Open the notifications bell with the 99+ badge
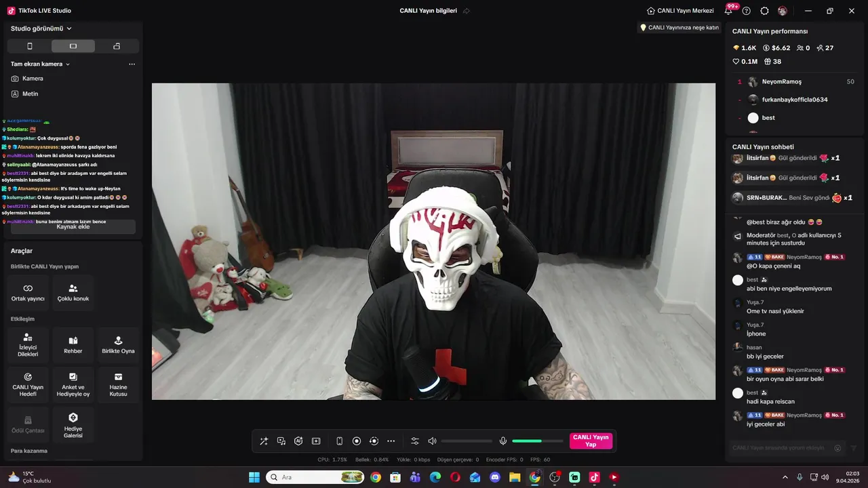Screen dimensions: 868x488 728,11
